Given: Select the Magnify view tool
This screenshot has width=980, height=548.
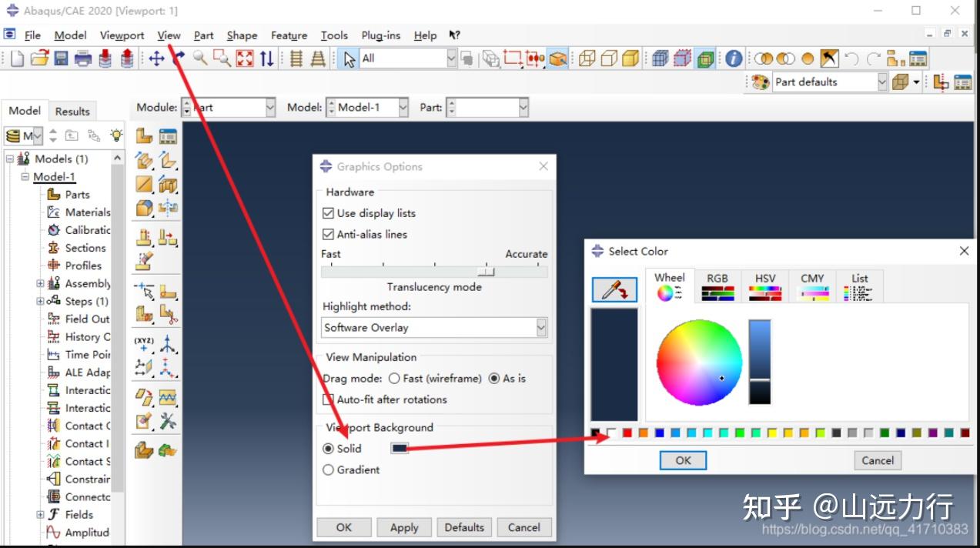Looking at the screenshot, I should pyautogui.click(x=200, y=58).
